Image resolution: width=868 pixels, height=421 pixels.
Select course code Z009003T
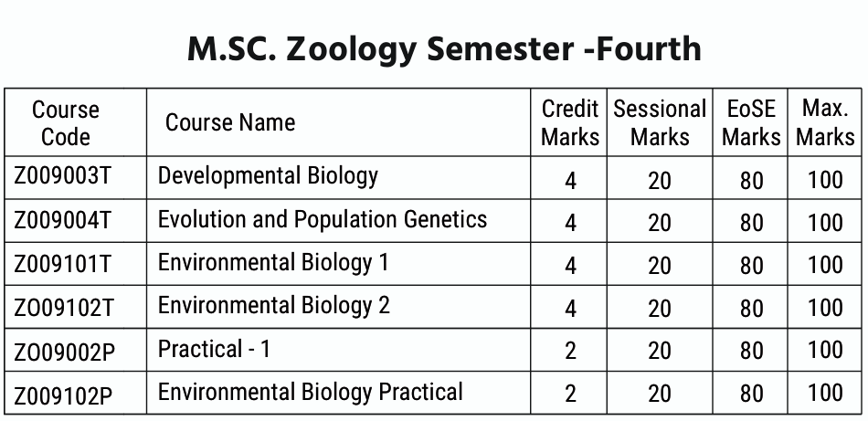click(x=62, y=177)
